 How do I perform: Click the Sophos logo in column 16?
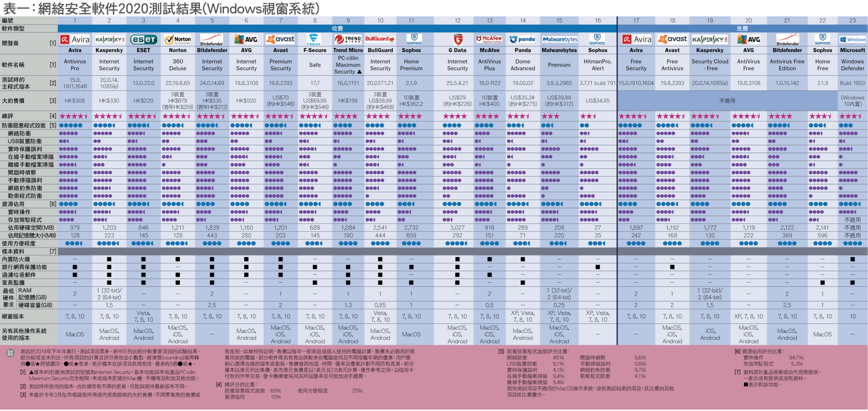597,40
